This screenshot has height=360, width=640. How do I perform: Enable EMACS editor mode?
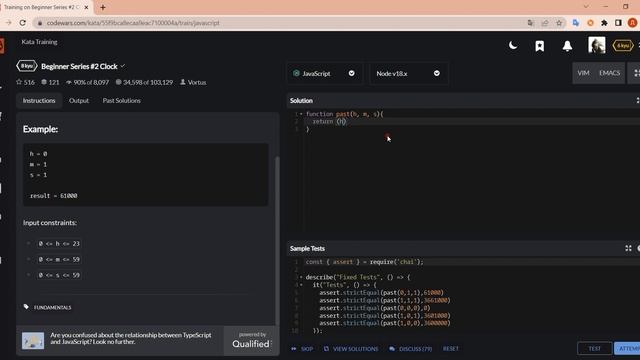point(609,73)
